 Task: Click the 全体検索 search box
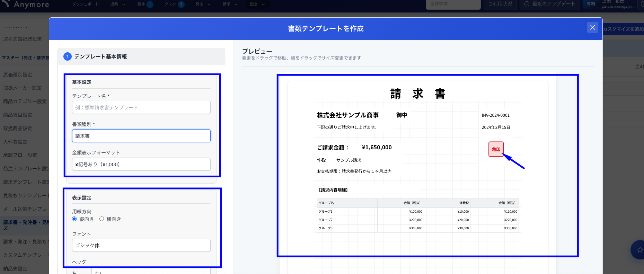tap(453, 4)
